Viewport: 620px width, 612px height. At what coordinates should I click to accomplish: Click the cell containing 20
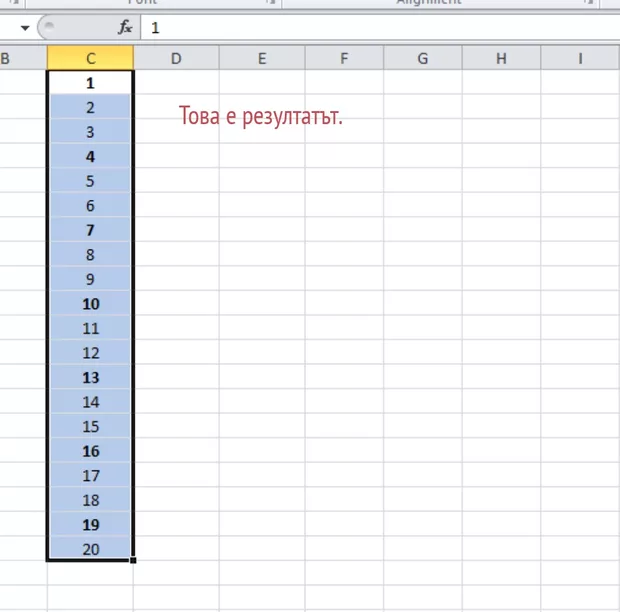[90, 548]
